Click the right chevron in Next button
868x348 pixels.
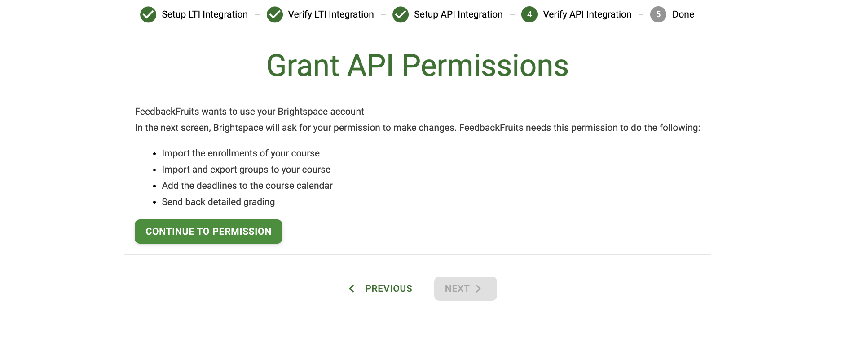tap(478, 289)
